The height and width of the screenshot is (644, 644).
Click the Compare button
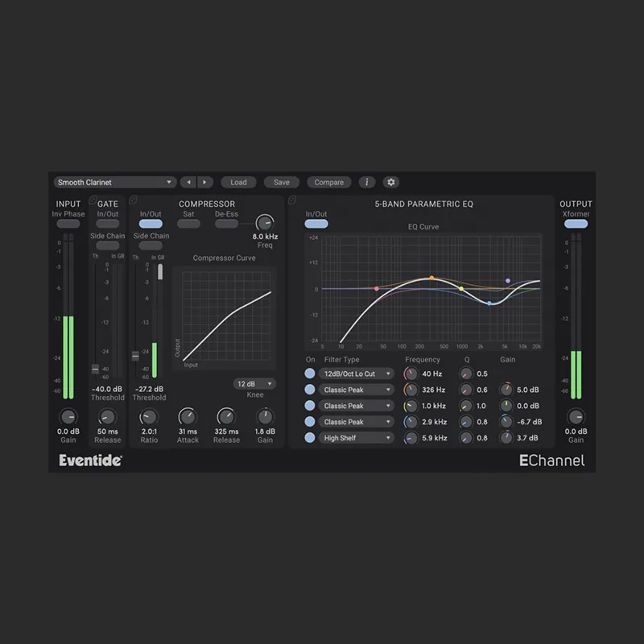(x=329, y=182)
